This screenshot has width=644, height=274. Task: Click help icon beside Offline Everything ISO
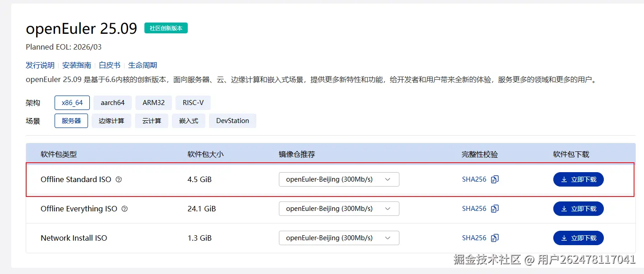[125, 209]
